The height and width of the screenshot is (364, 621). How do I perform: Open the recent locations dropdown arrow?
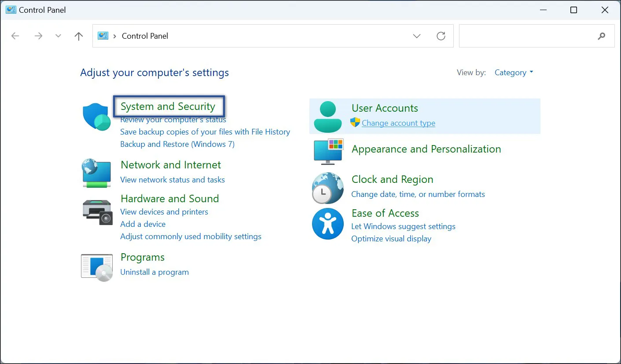click(x=58, y=36)
